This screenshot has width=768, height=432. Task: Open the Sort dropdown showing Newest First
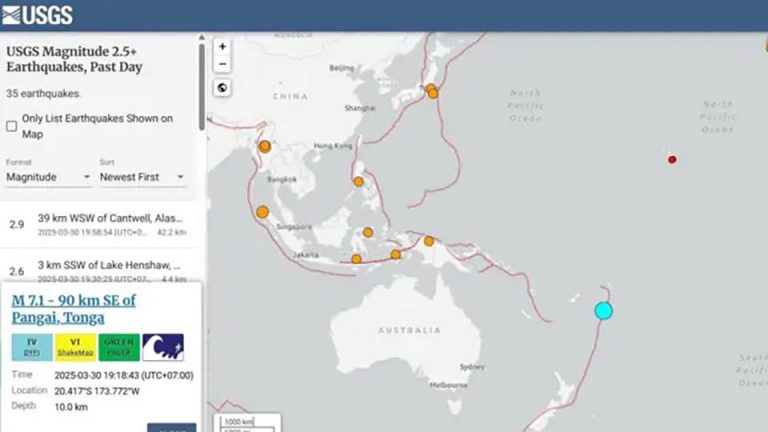pyautogui.click(x=142, y=177)
